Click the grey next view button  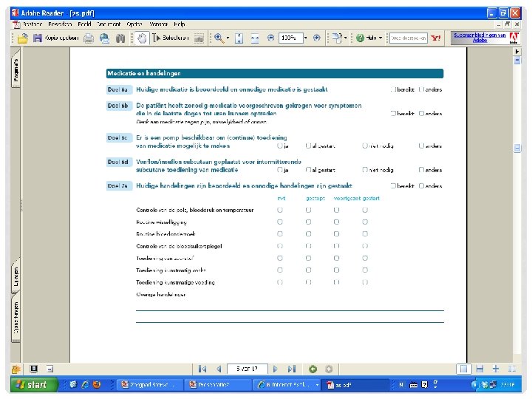coord(329,369)
